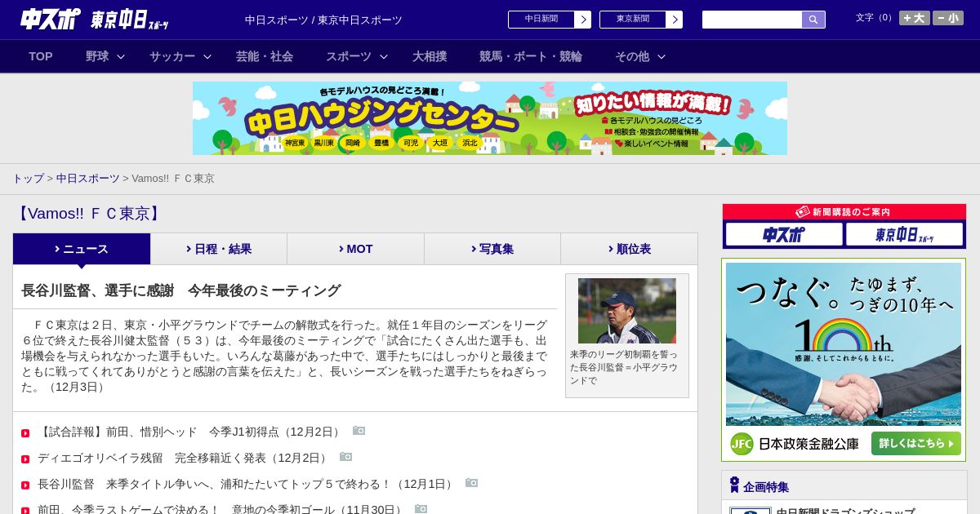Open headline 長谷川監督、選手に感謝 article
This screenshot has height=514, width=980.
(x=181, y=290)
